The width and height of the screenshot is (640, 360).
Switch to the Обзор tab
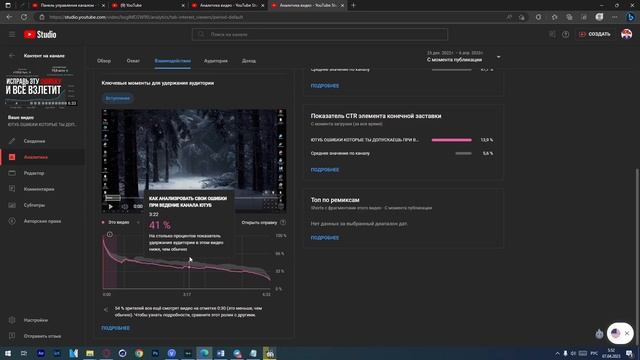tap(104, 61)
